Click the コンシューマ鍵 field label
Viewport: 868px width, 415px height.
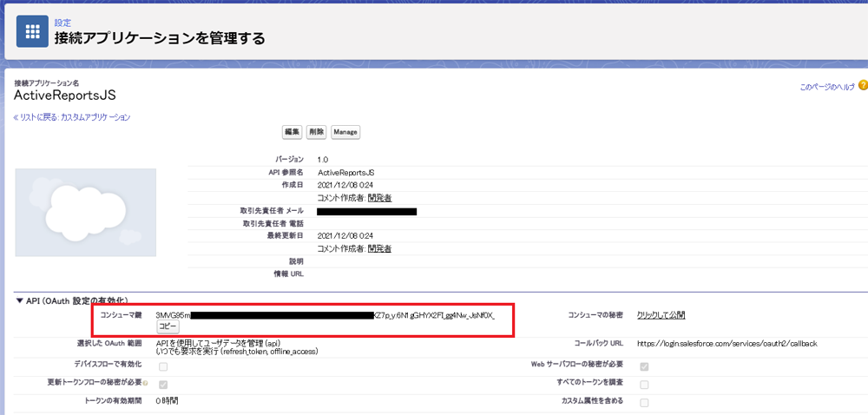pos(121,315)
